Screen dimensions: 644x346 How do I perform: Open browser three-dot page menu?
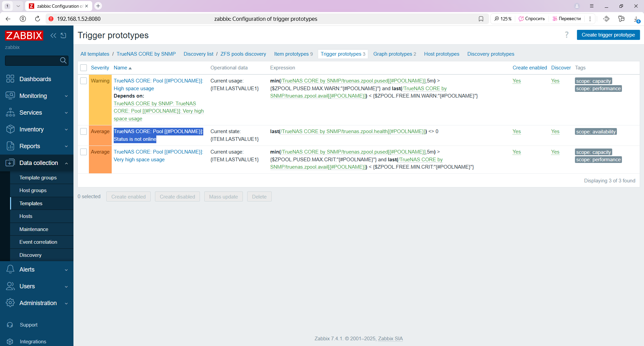[590, 19]
